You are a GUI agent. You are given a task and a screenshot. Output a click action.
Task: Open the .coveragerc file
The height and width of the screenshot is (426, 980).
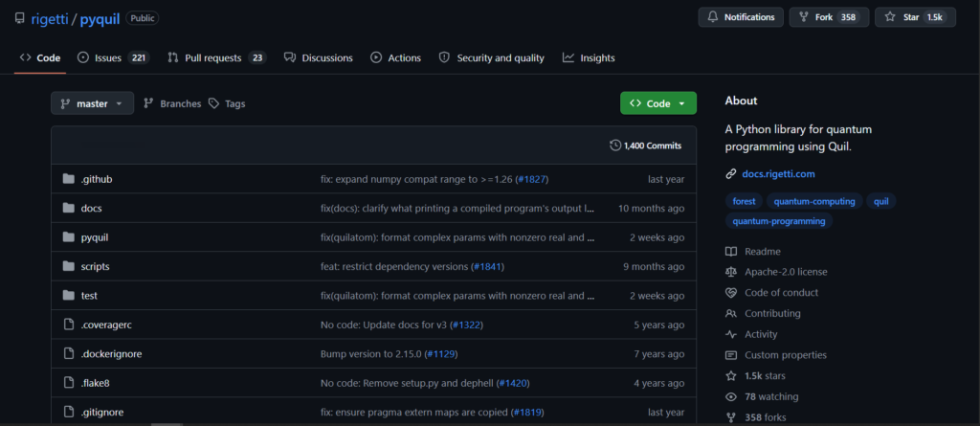coord(106,325)
